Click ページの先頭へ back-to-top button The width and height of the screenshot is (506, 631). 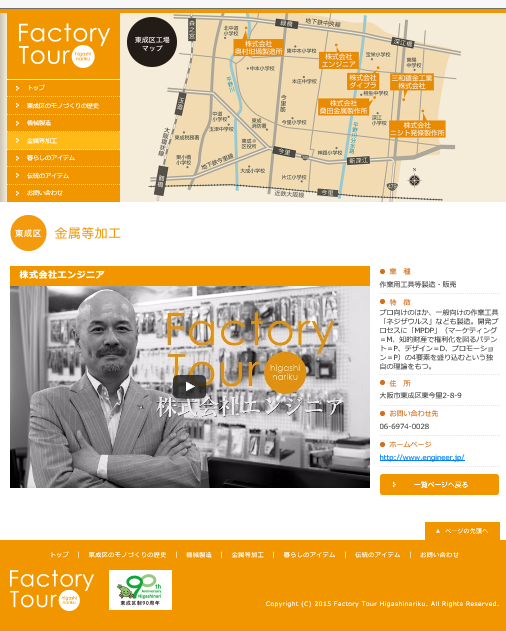(x=462, y=531)
